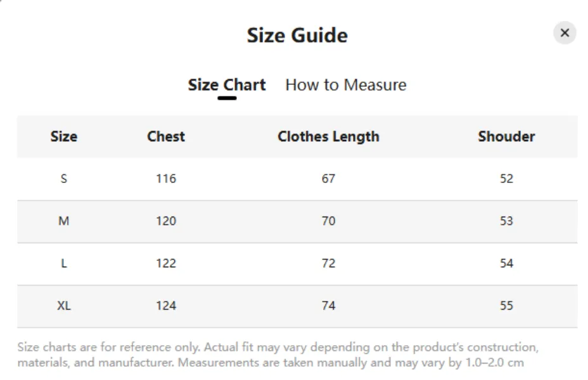Select the L size row label
This screenshot has width=588, height=380.
pyautogui.click(x=64, y=263)
